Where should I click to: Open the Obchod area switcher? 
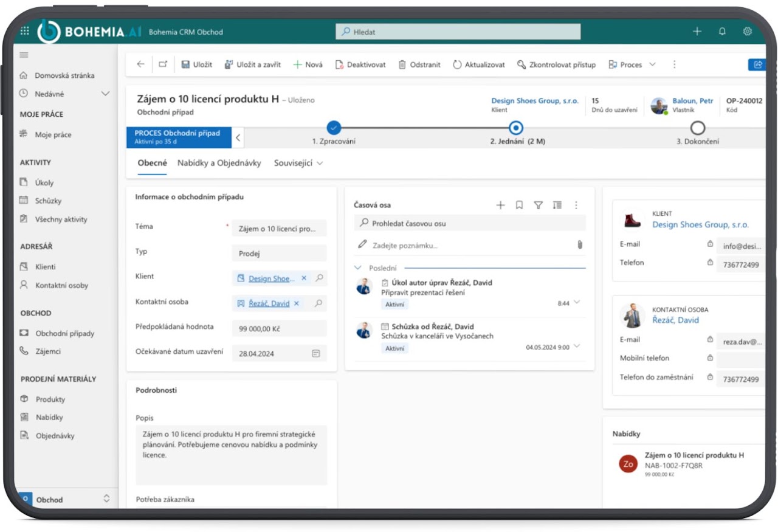66,499
